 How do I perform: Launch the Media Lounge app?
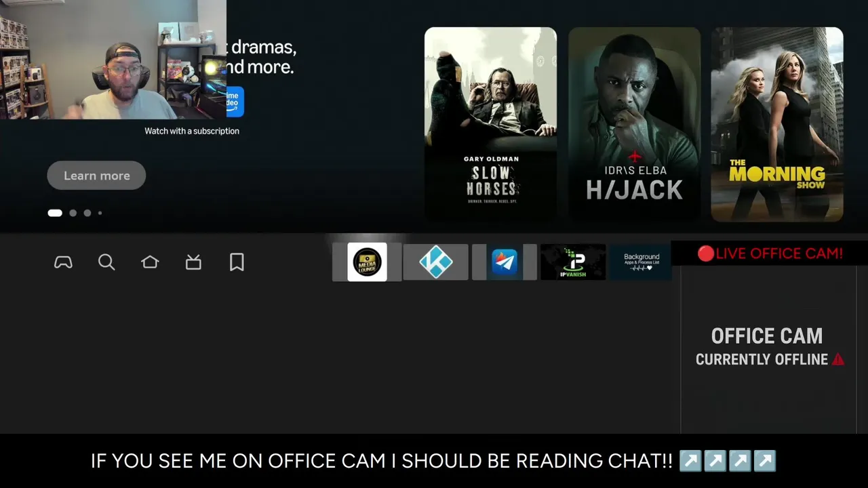367,262
